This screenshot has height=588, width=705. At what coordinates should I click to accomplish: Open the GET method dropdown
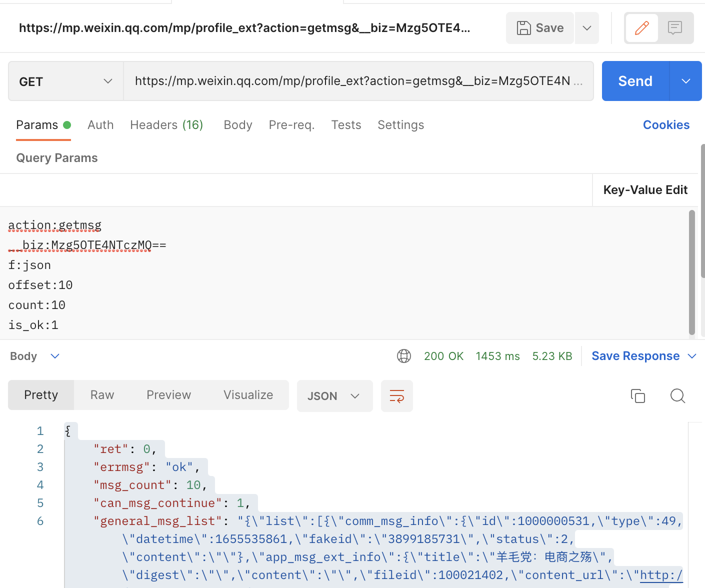[65, 81]
